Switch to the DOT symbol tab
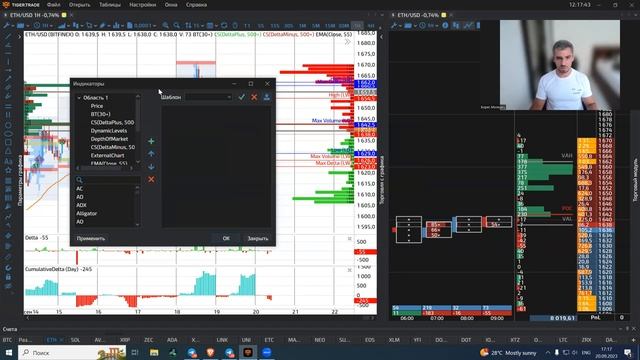This screenshot has width=640, height=360. tap(466, 340)
